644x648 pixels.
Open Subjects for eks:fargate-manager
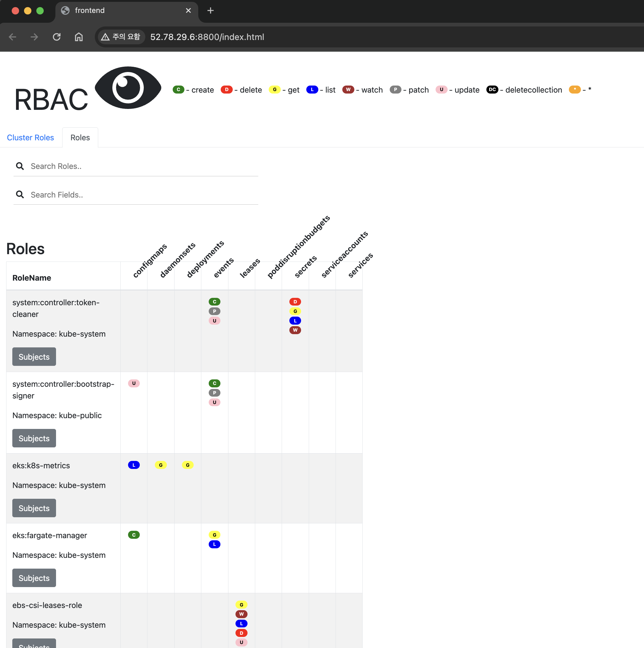click(x=34, y=578)
